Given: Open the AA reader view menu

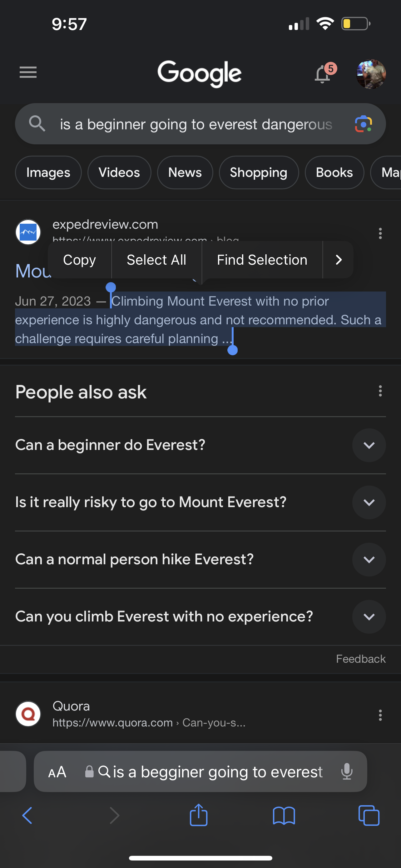Looking at the screenshot, I should tap(57, 772).
